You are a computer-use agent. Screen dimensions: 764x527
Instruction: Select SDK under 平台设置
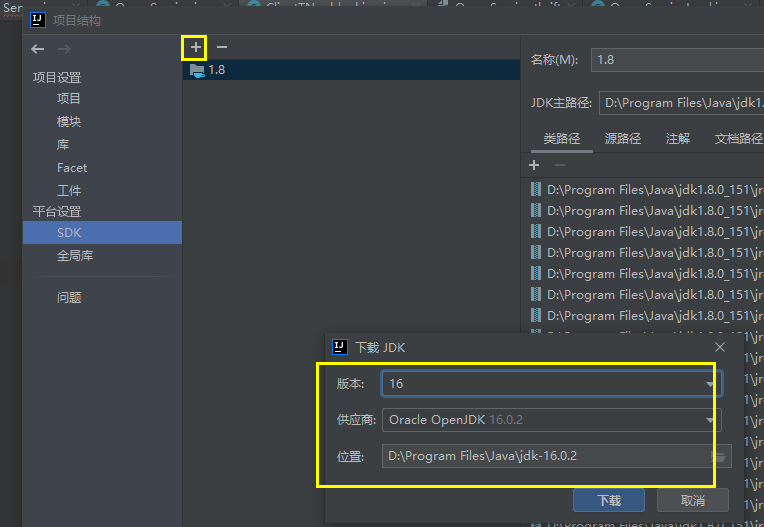(102, 232)
